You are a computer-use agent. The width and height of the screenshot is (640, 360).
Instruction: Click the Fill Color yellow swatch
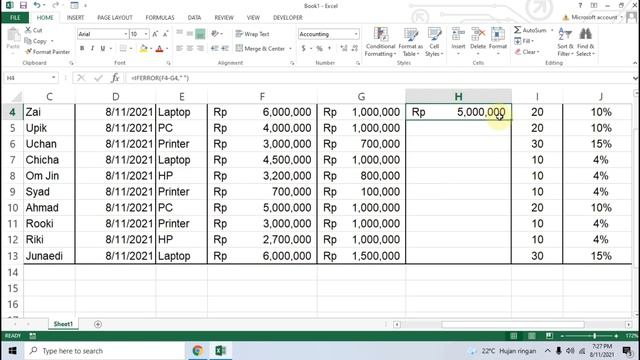pos(143,49)
